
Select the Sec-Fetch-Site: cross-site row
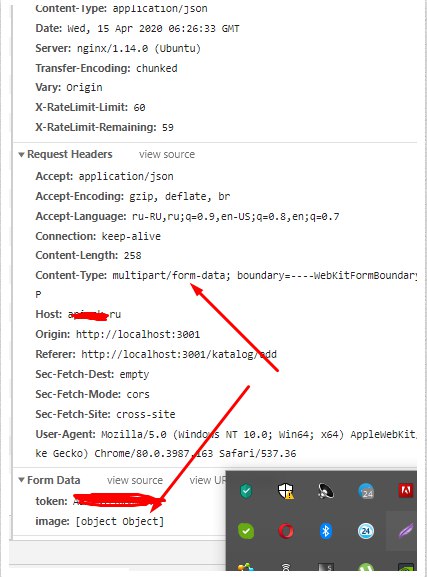pos(105,414)
